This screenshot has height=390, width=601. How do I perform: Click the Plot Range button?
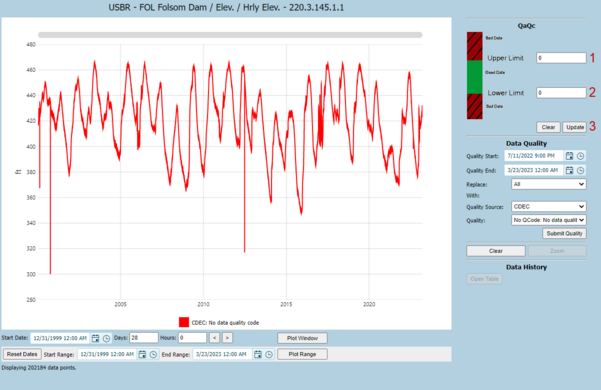(302, 354)
